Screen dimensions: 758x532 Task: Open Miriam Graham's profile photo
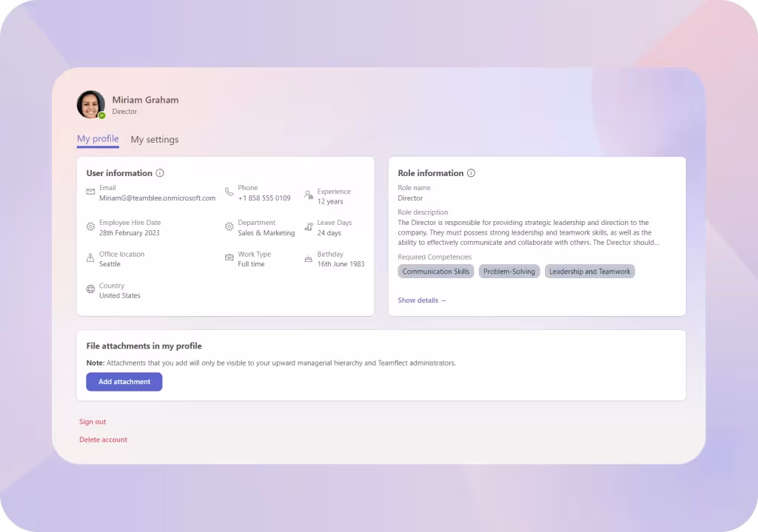point(90,104)
